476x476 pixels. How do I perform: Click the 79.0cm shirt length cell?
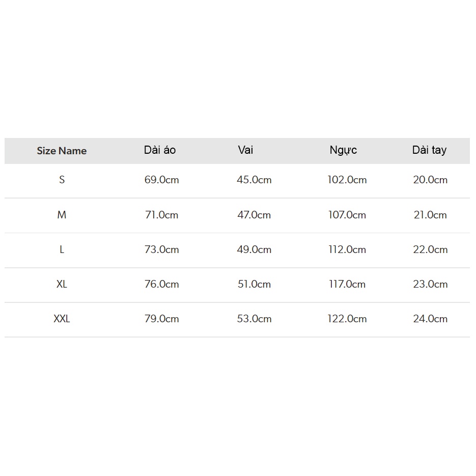click(x=161, y=319)
